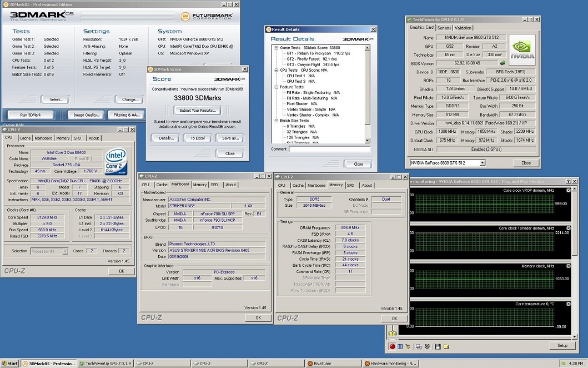Click the Details... button in 3DMark Score

pyautogui.click(x=166, y=138)
